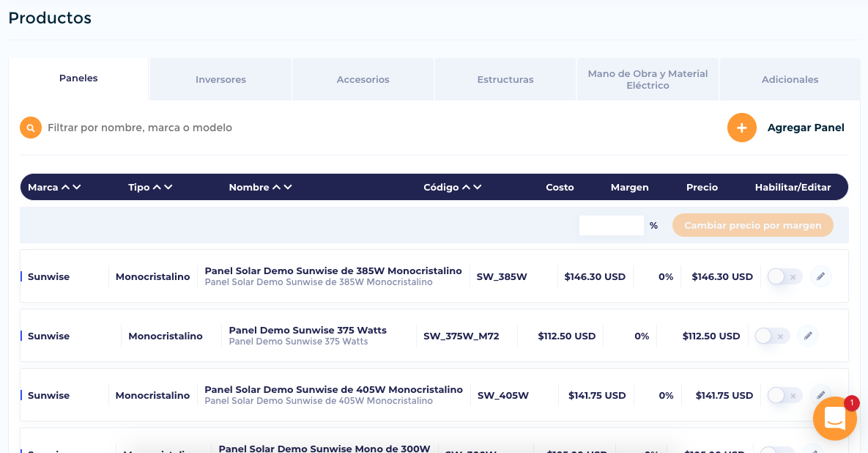Click the orange plus Agregar Panel icon
Screen dimensions: 868x453
coord(742,128)
